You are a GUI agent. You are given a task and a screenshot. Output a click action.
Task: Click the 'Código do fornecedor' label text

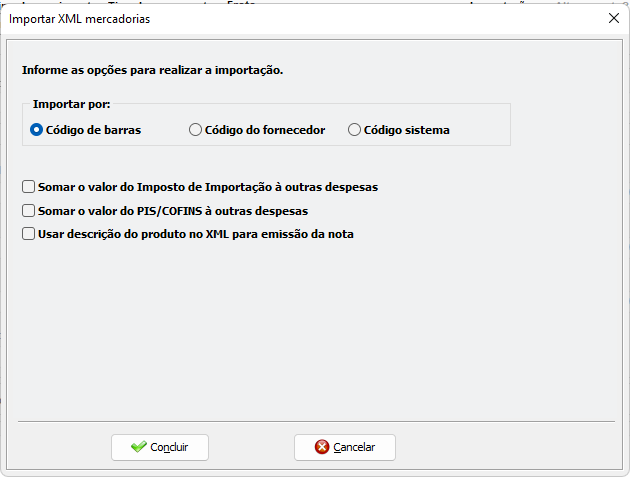[264, 130]
